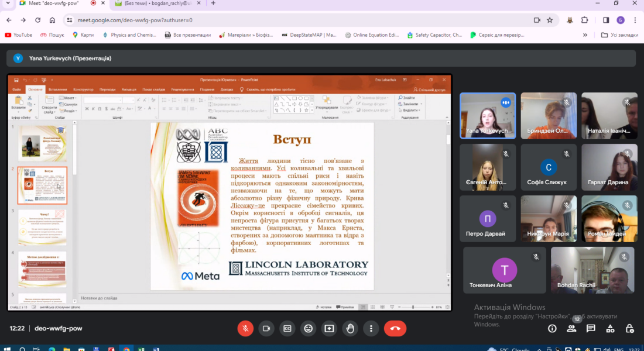Open more options three-dot menu
The height and width of the screenshot is (351, 644).
[371, 328]
